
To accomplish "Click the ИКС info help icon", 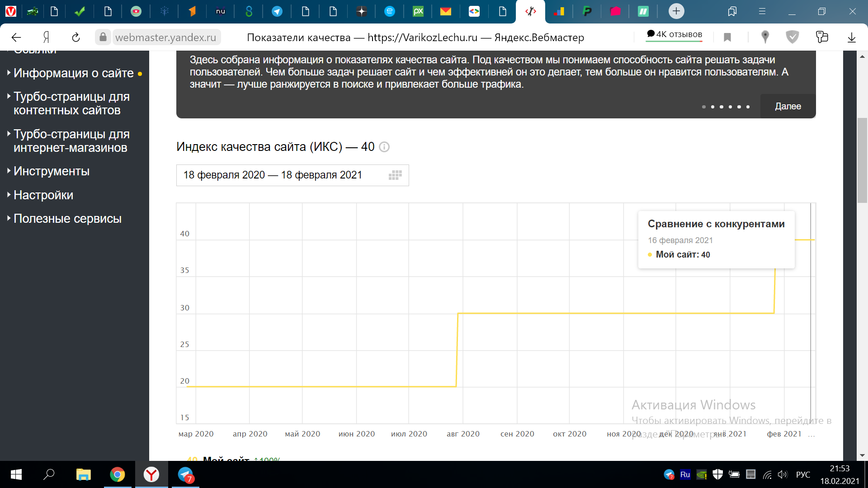I will [384, 147].
